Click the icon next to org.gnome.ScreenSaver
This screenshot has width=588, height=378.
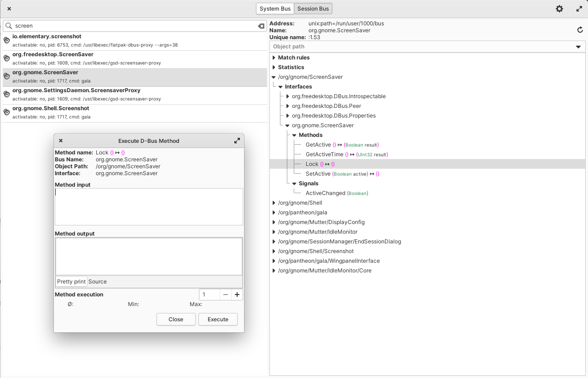[x=6, y=76]
